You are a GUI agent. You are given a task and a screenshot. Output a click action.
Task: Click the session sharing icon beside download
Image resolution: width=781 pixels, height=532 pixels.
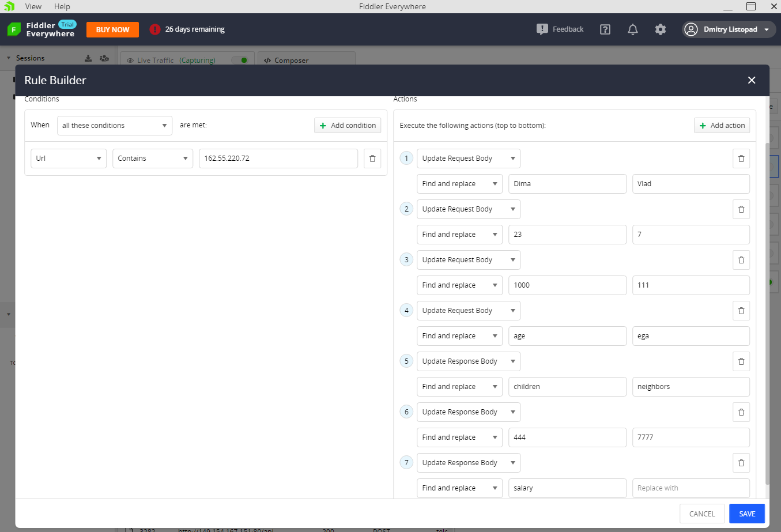(x=104, y=58)
